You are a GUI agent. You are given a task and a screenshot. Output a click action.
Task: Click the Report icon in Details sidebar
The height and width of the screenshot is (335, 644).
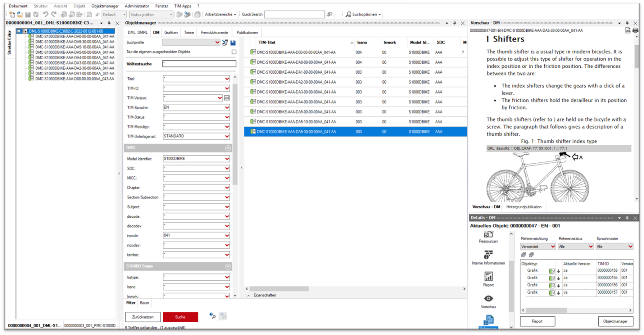(x=488, y=277)
